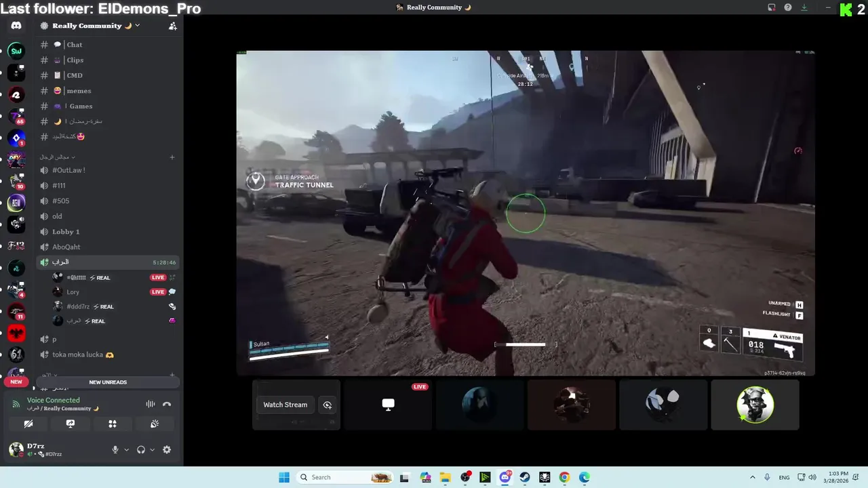This screenshot has width=868, height=488.
Task: Open Discord direct messages home icon
Action: 16,26
